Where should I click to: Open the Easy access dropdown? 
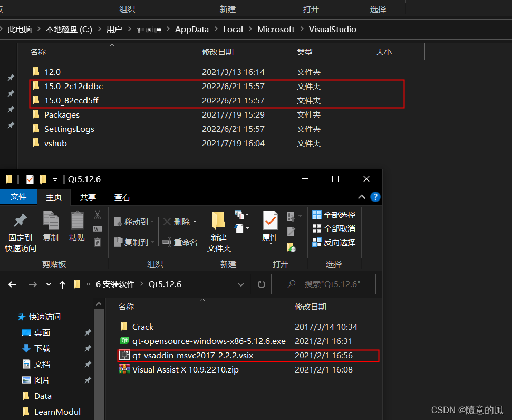tap(242, 228)
